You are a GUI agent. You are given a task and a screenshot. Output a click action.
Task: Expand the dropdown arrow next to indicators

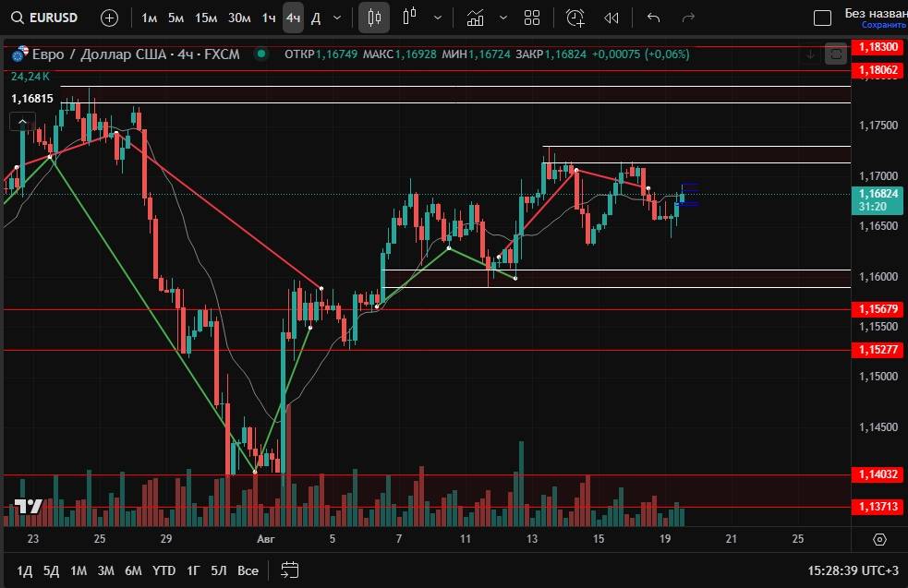coord(502,18)
